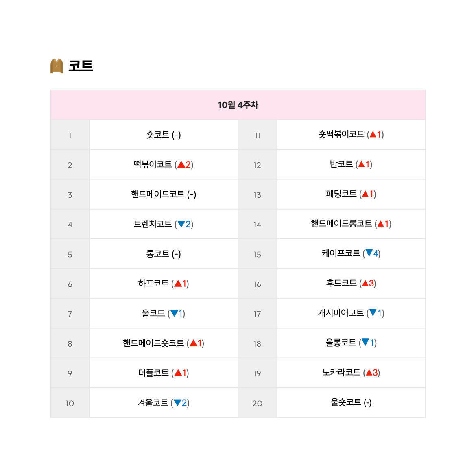Click the coat icon beside the 코트 title
The width and height of the screenshot is (476, 476).
pyautogui.click(x=57, y=66)
